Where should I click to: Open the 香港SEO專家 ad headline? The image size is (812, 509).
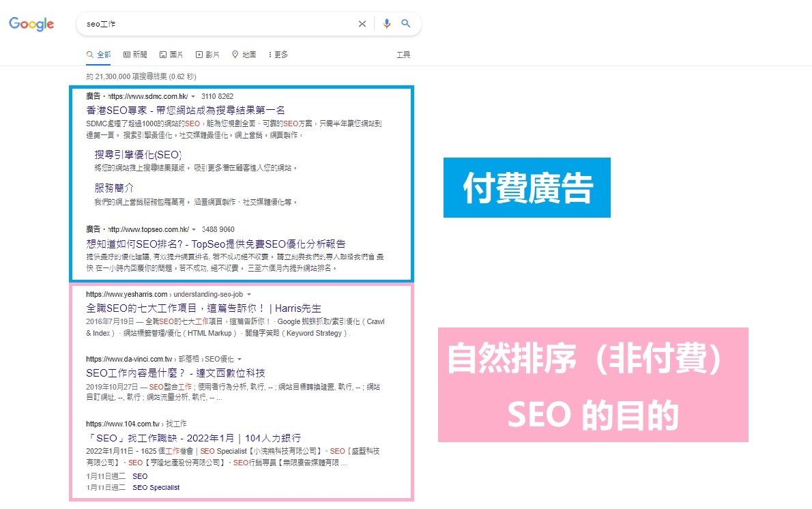coord(186,110)
